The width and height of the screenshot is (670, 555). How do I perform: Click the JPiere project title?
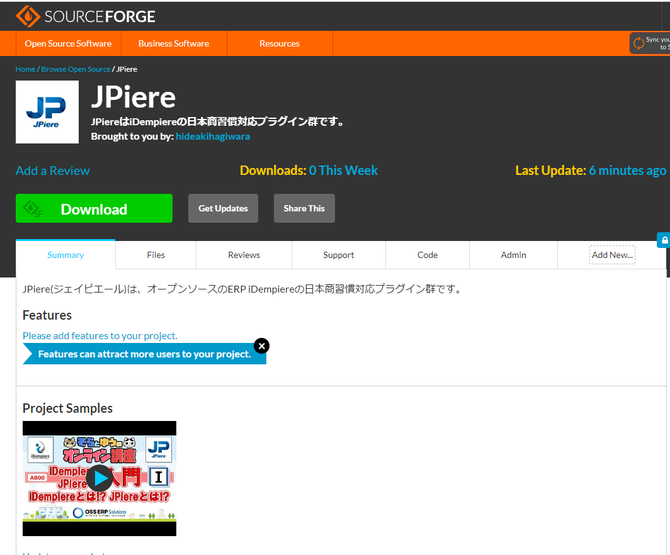tap(133, 97)
